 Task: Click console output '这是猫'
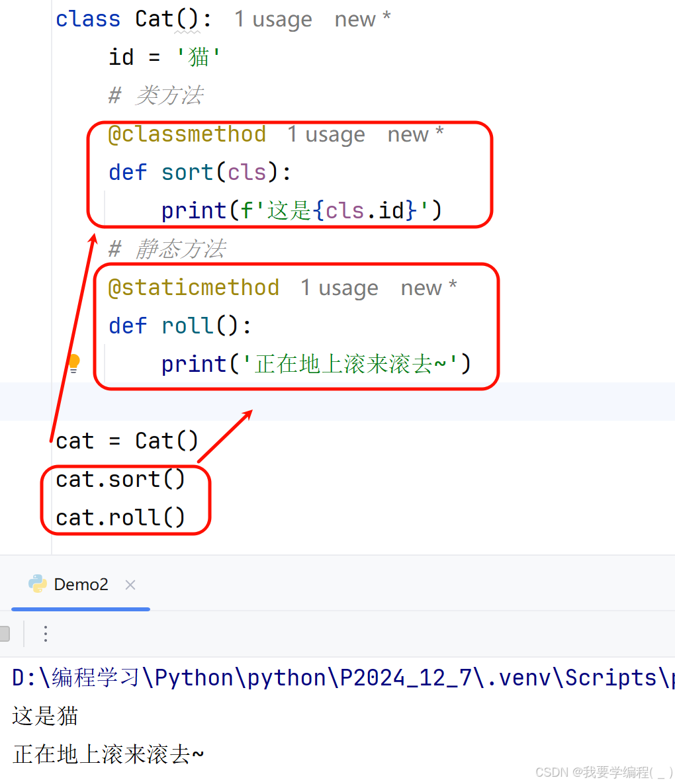[x=45, y=716]
